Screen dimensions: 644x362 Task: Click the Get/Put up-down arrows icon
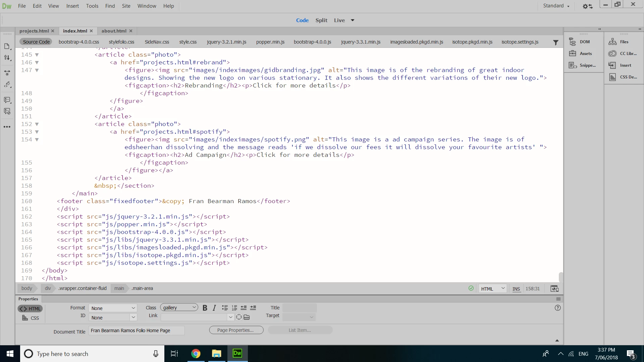[x=7, y=58]
